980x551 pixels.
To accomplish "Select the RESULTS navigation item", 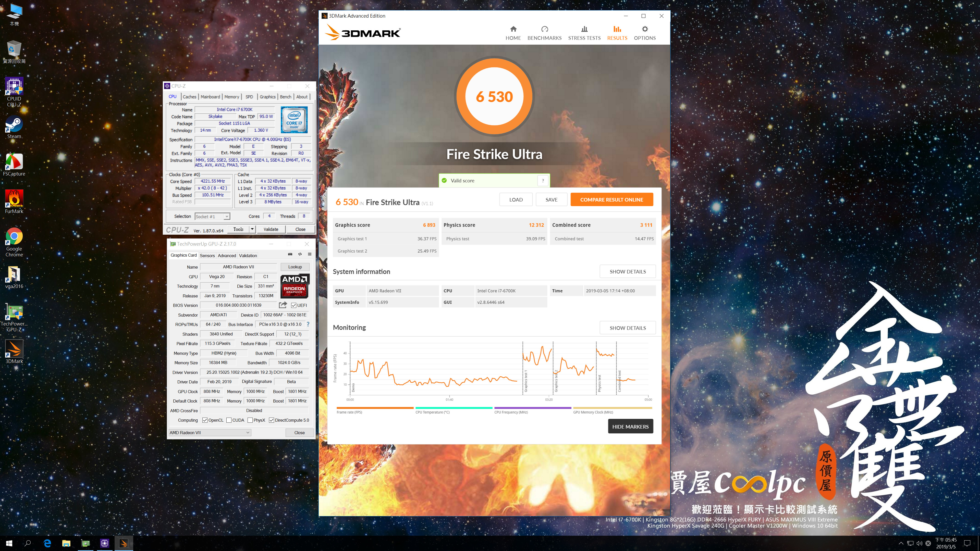I will click(617, 33).
